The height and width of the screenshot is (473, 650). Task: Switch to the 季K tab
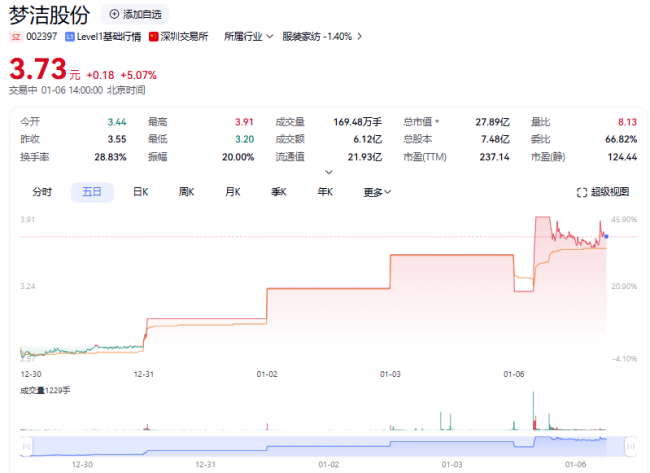[x=279, y=192]
